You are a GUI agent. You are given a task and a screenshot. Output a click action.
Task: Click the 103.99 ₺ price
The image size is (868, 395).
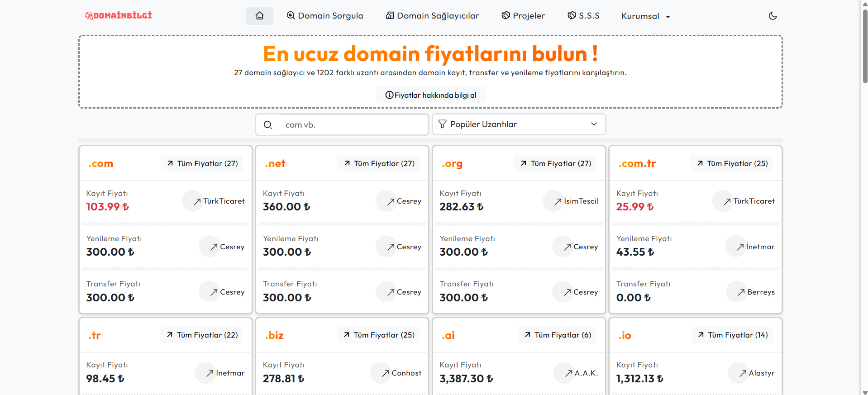108,207
